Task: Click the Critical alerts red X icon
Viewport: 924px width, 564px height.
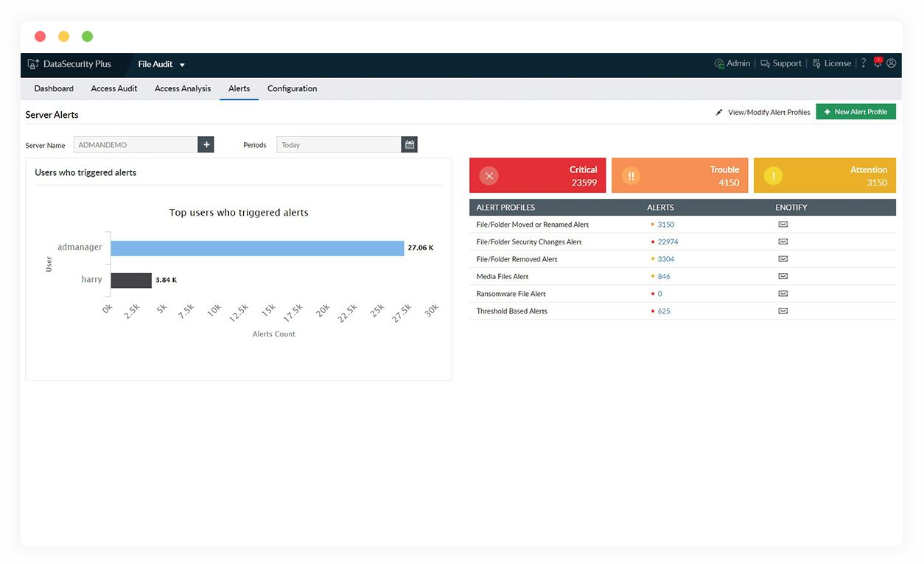Action: click(x=489, y=175)
